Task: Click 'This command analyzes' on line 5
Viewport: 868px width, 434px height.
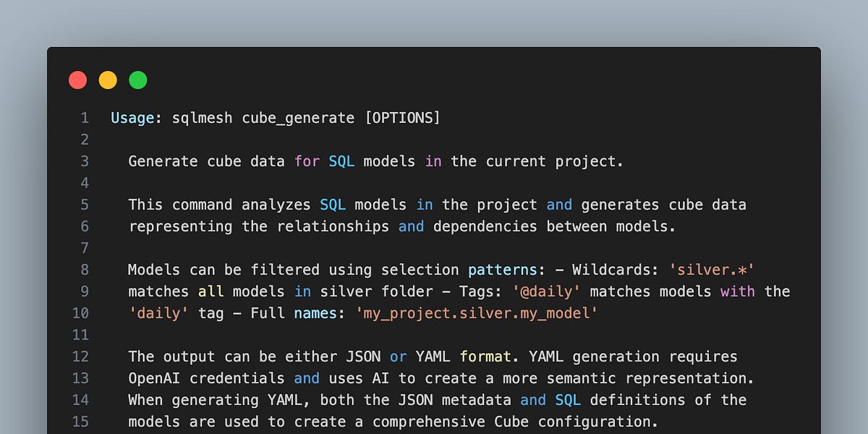Action: 219,205
